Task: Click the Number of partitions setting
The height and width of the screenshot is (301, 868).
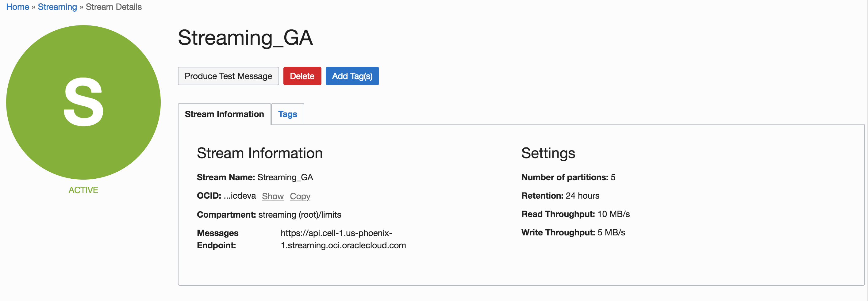Action: click(568, 177)
